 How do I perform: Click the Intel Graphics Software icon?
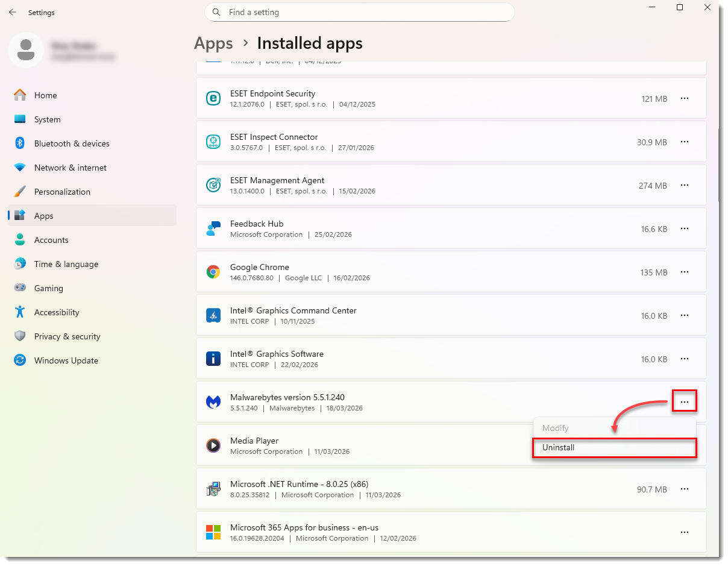tap(213, 359)
